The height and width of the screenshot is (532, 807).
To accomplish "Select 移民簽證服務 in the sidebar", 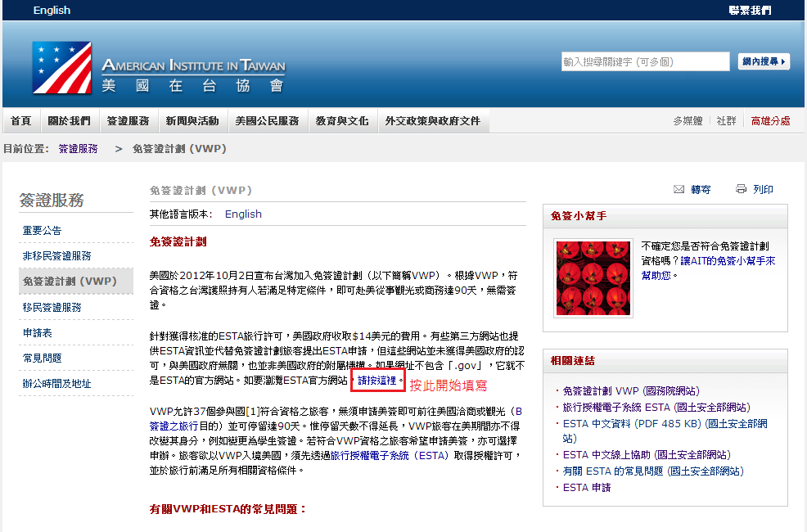I will pyautogui.click(x=52, y=307).
